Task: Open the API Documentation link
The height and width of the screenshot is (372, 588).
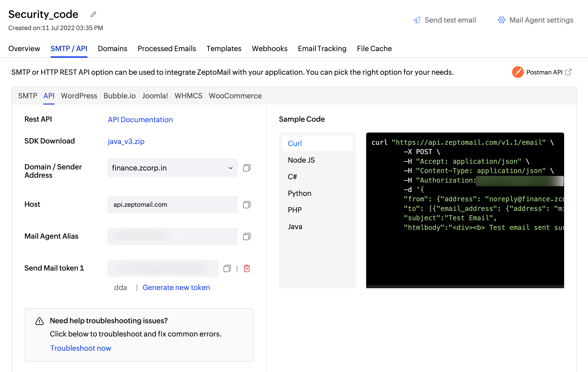Action: [x=140, y=120]
